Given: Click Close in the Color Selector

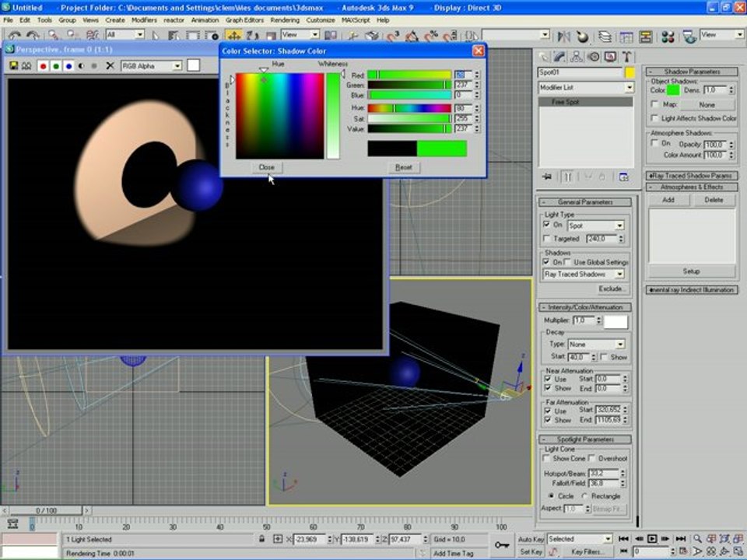Looking at the screenshot, I should point(267,167).
